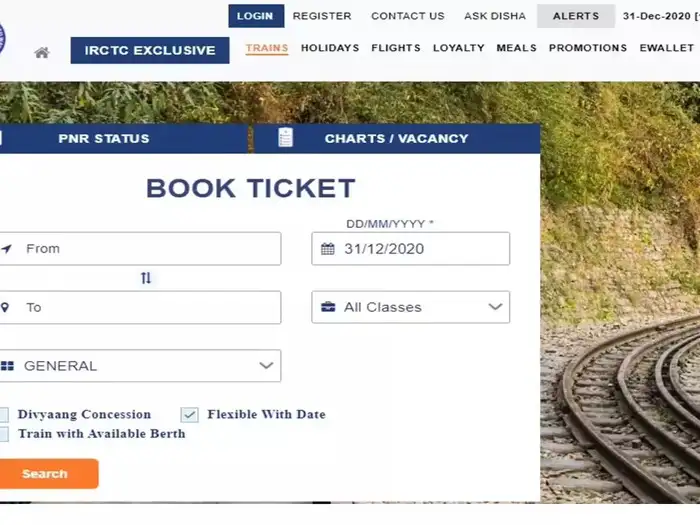Open the HOLIDAYS menu
The width and height of the screenshot is (700, 525).
[330, 48]
